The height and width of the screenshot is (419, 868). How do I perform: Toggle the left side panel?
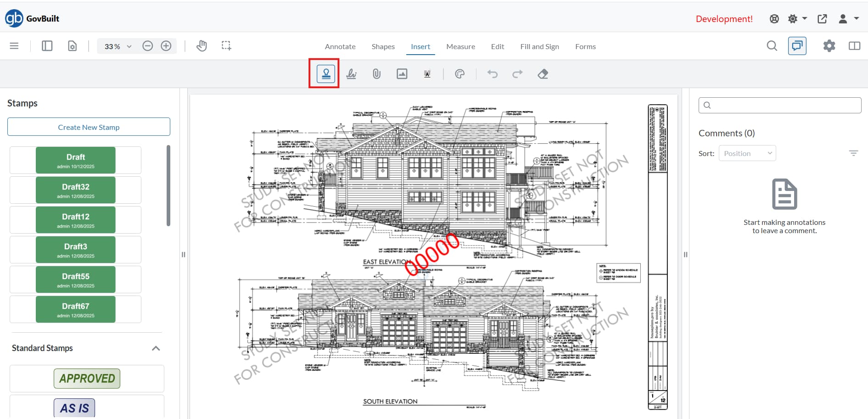(x=47, y=46)
